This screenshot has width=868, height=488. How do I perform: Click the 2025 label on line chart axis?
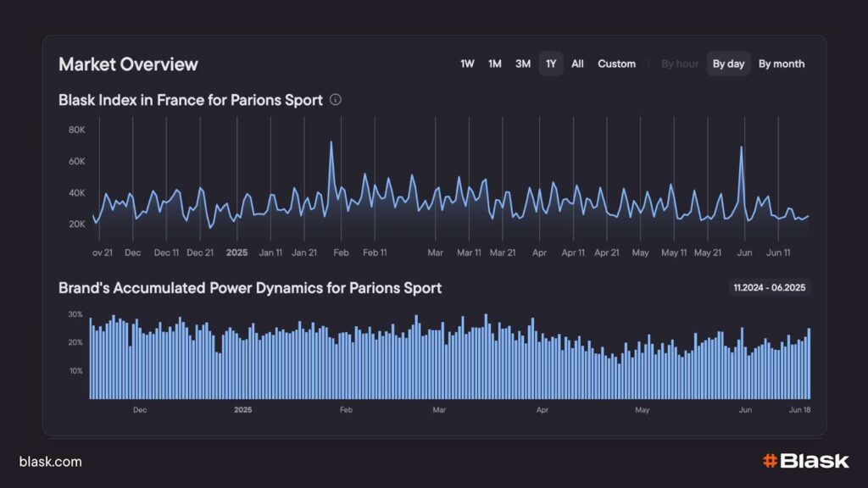tap(237, 252)
